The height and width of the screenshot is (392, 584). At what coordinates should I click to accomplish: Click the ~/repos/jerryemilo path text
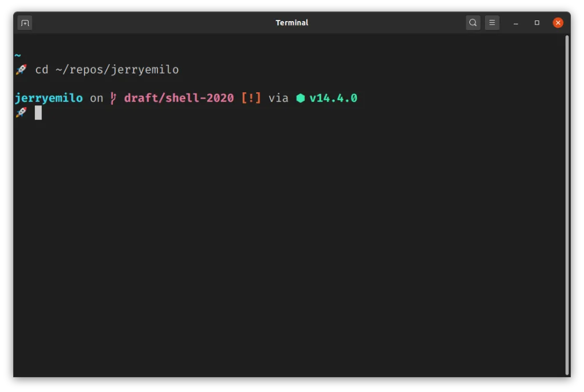[117, 70]
